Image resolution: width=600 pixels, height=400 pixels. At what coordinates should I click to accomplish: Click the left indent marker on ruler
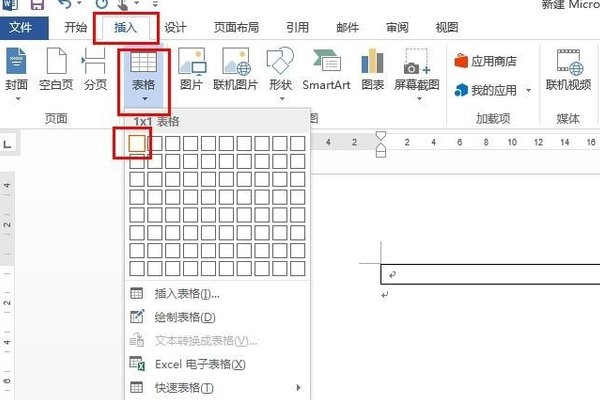[x=381, y=153]
